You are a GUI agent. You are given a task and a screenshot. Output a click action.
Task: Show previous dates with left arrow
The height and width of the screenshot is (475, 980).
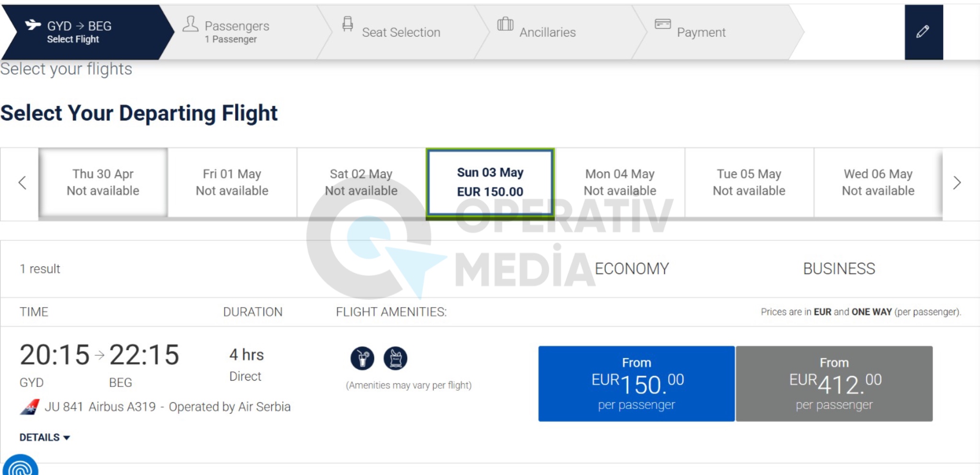click(x=22, y=182)
